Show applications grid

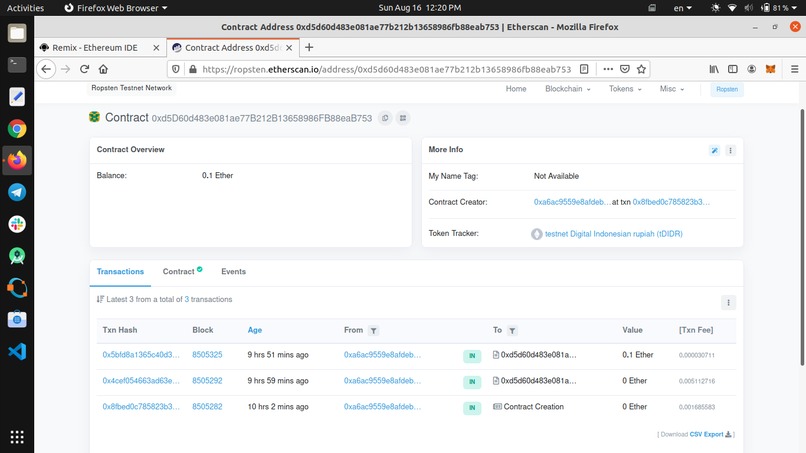[17, 437]
